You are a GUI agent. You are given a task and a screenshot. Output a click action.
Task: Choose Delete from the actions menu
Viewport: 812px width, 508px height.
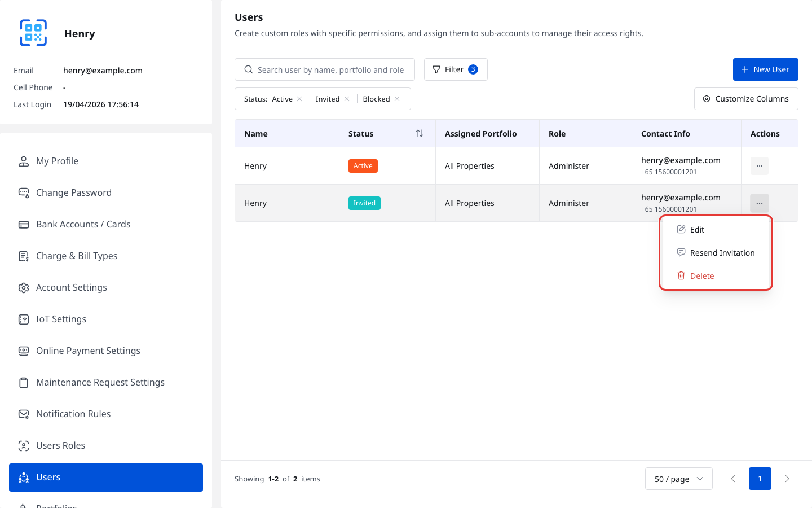(716, 276)
